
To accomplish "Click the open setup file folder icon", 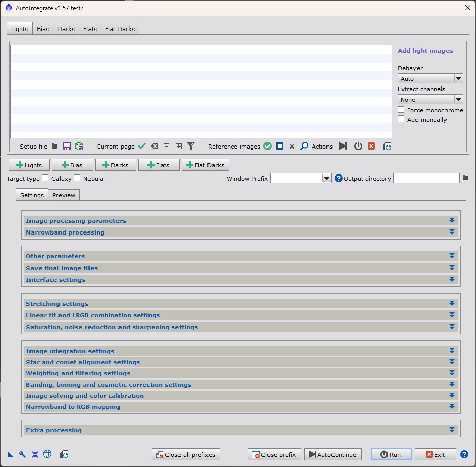I will (x=54, y=147).
